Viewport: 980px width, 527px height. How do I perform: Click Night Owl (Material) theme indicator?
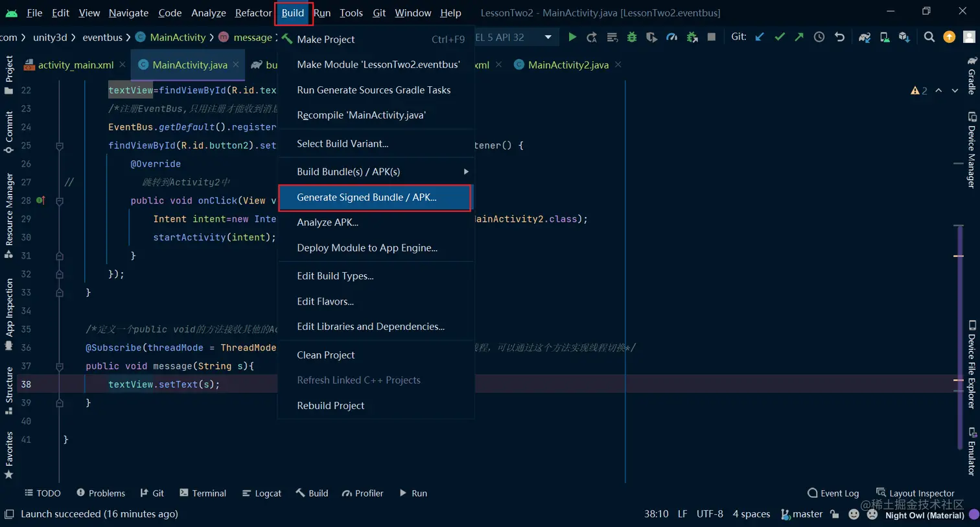924,515
